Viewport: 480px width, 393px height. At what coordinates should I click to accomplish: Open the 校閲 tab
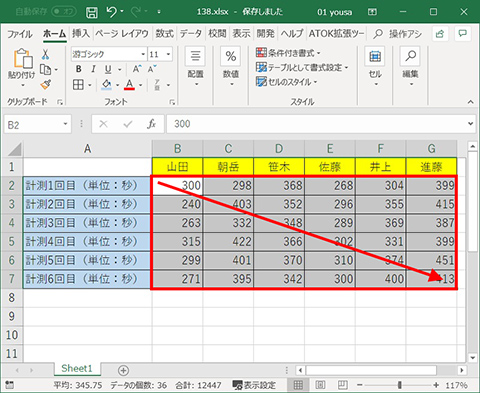pyautogui.click(x=217, y=33)
